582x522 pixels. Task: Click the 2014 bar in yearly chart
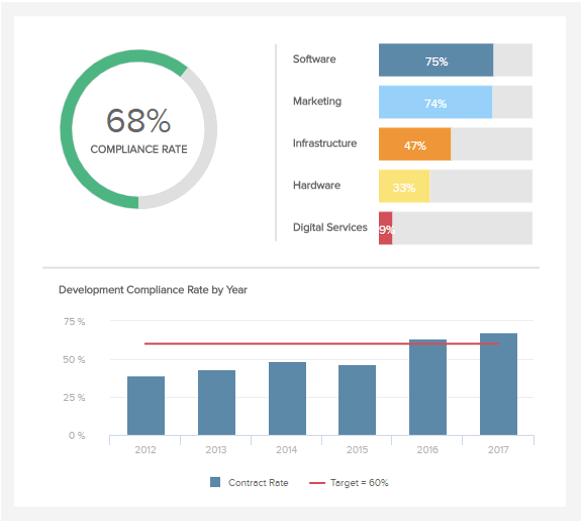click(287, 398)
